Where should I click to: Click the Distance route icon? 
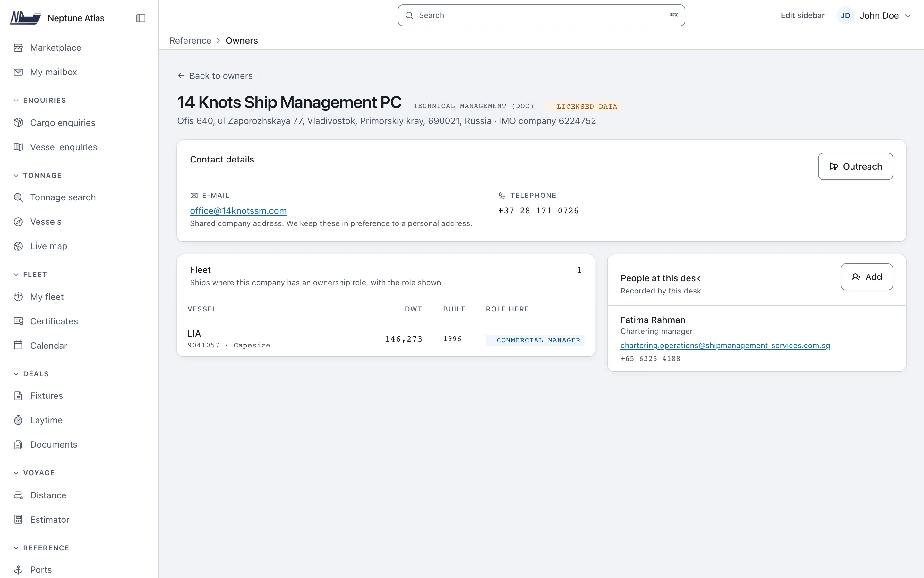click(18, 495)
